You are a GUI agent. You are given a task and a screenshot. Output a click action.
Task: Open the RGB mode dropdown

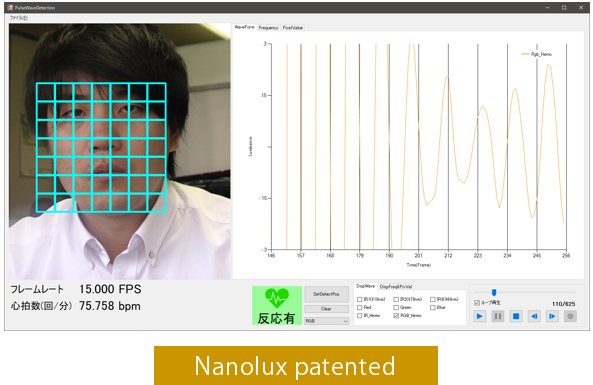click(326, 321)
